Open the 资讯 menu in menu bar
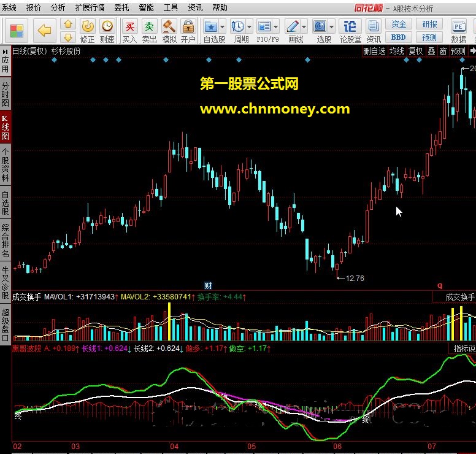 [195, 7]
